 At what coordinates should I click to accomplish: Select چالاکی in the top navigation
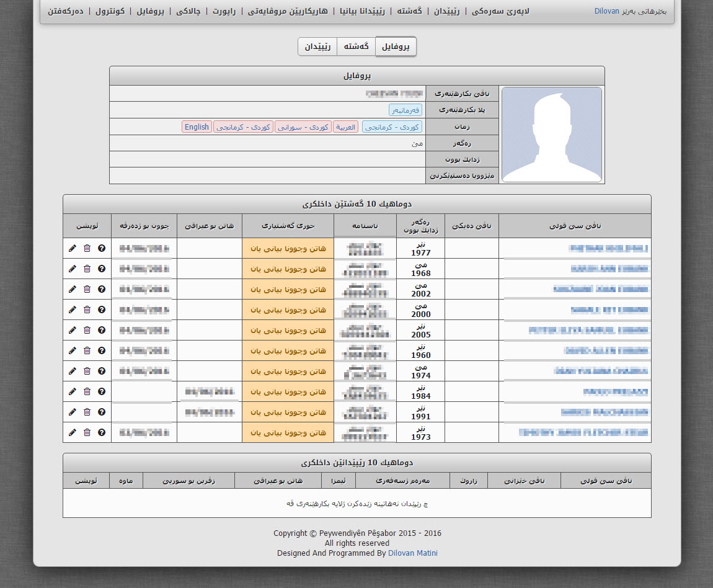tap(188, 11)
